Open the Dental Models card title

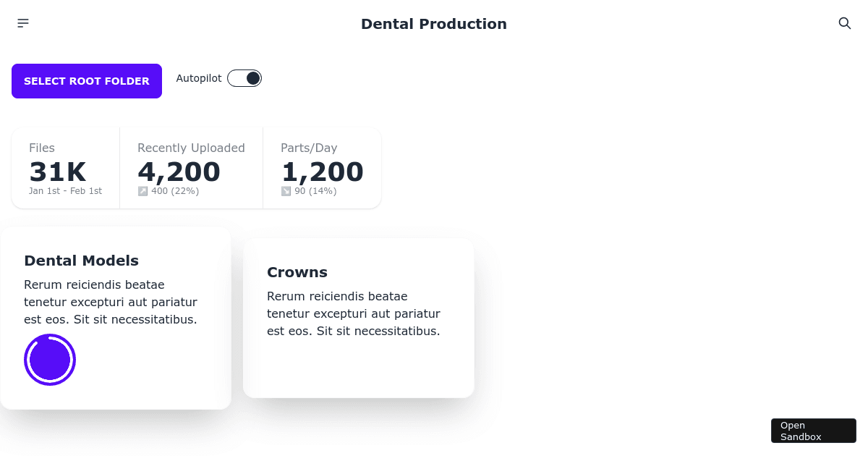click(81, 261)
